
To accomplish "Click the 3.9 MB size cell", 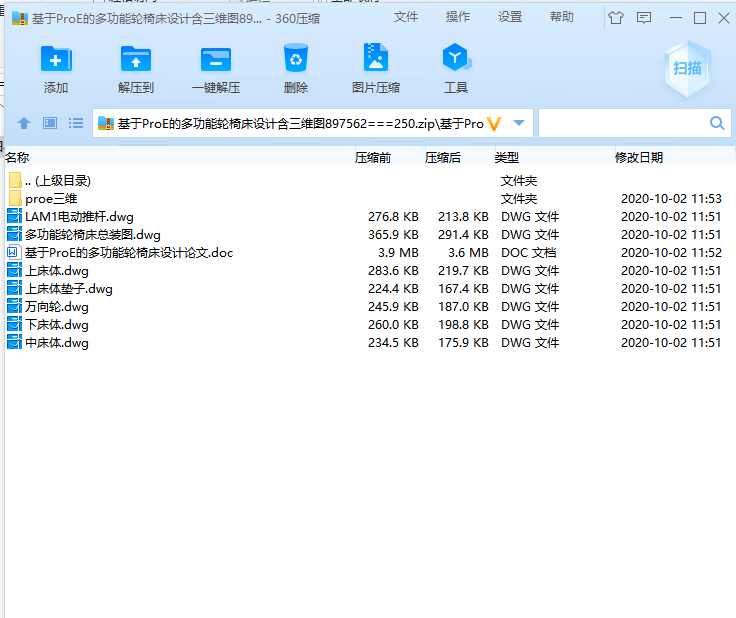I will click(x=398, y=253).
